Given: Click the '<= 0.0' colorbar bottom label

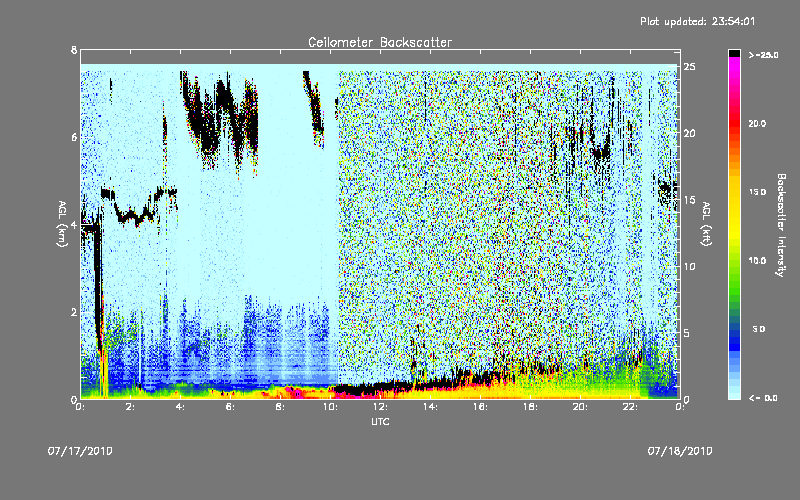Looking at the screenshot, I should (763, 397).
